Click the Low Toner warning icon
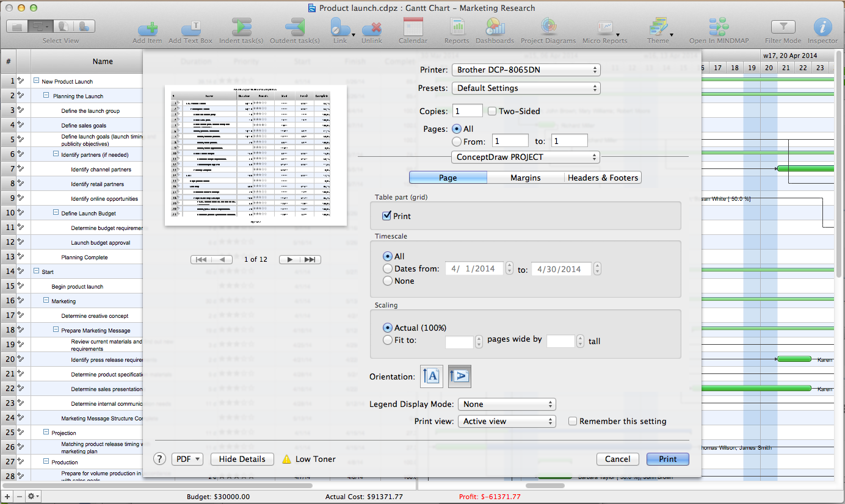Screen dimensions: 845x504 286,459
